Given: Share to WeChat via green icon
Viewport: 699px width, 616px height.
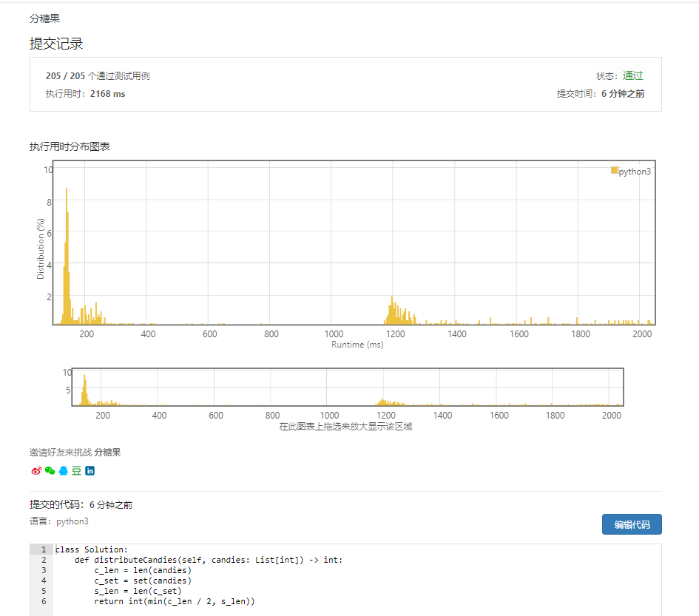Looking at the screenshot, I should pyautogui.click(x=50, y=470).
